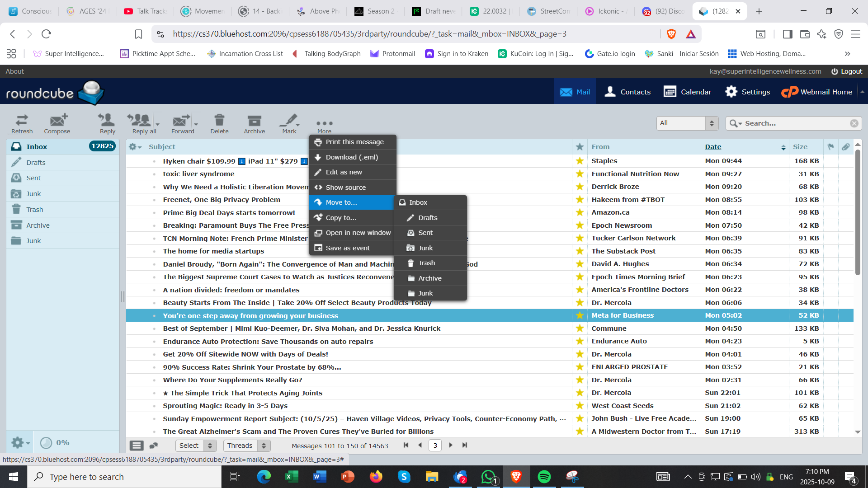Open the All filter dropdown
This screenshot has height=488, width=868.
[687, 123]
